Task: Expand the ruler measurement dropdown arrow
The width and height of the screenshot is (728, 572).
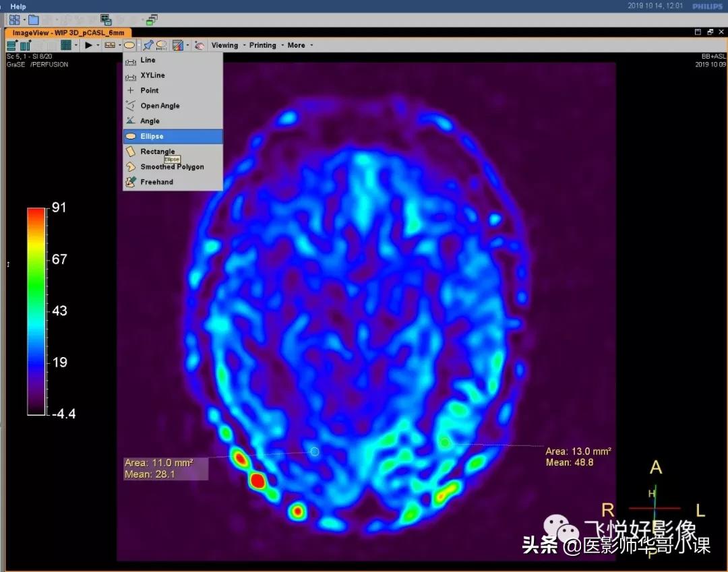Action: point(120,45)
